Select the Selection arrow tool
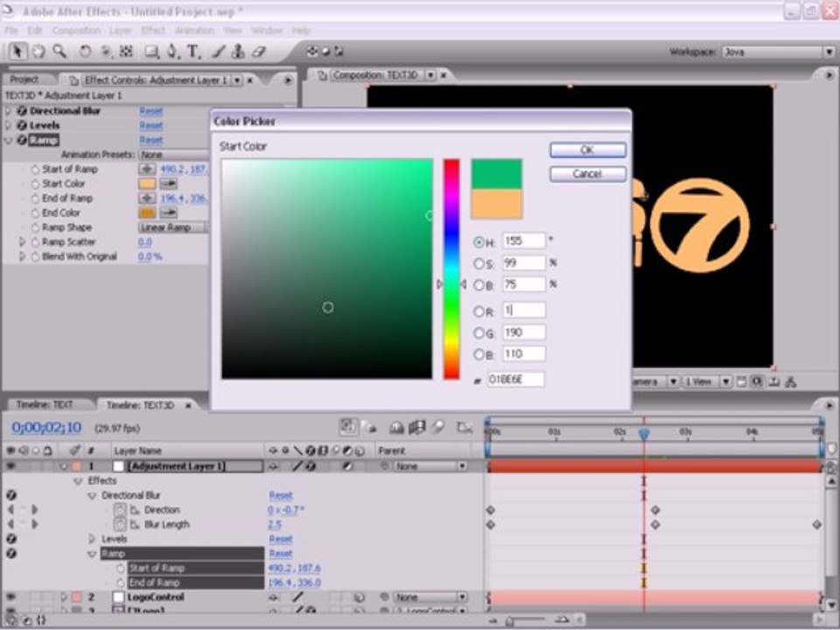 17,52
